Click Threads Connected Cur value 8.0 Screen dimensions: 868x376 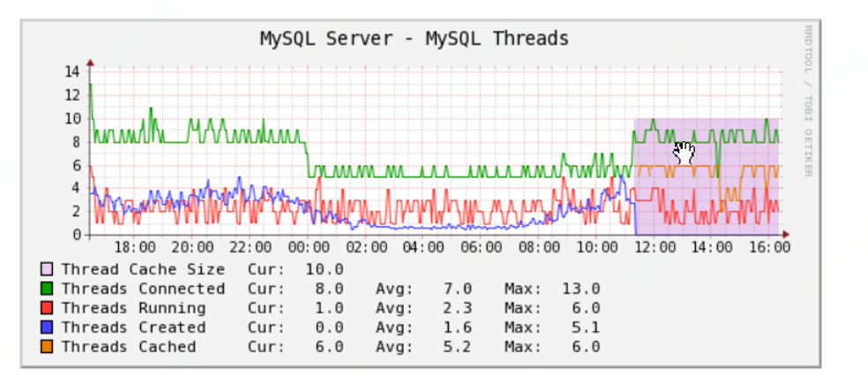coord(329,289)
